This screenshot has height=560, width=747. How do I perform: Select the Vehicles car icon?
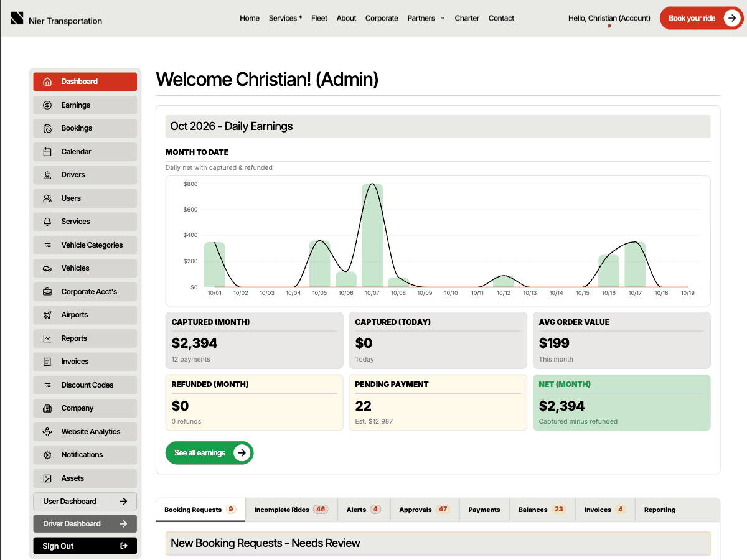47,268
